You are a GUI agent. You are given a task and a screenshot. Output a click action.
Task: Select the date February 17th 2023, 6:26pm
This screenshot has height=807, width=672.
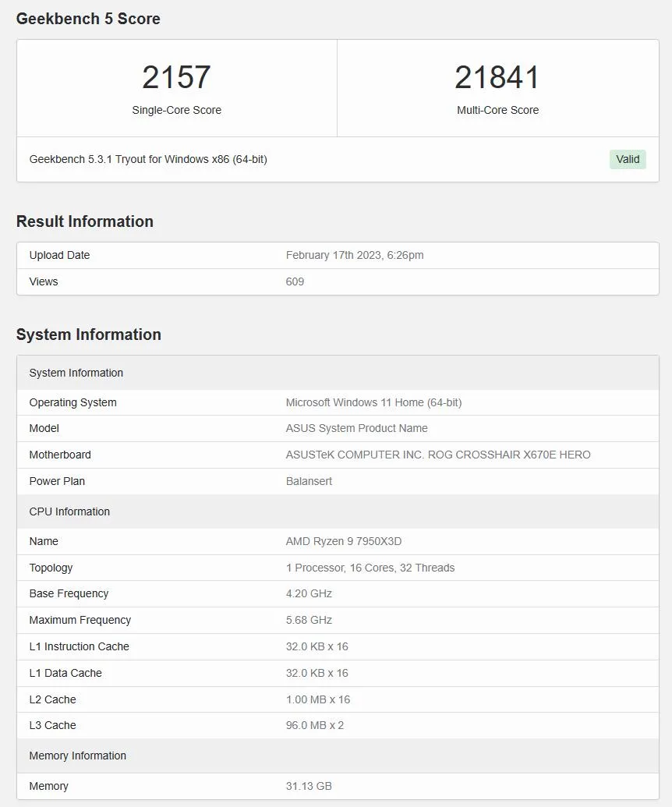pyautogui.click(x=355, y=255)
